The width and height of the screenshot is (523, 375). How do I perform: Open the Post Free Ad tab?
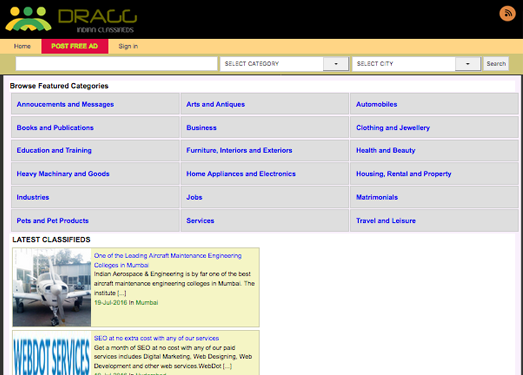tap(75, 46)
